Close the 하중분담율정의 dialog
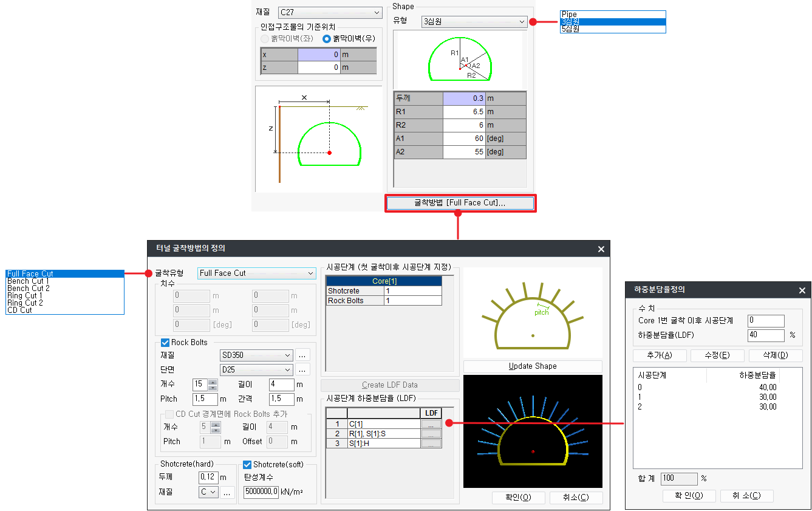 tap(802, 290)
